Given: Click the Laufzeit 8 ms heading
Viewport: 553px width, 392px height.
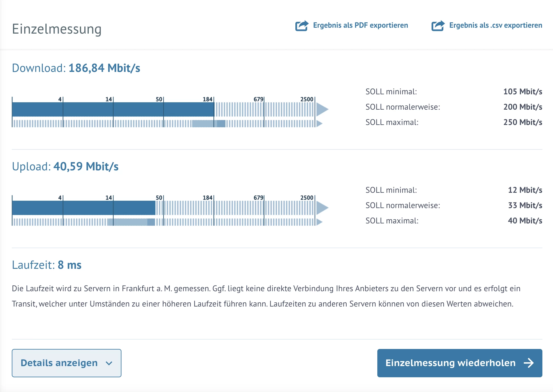Looking at the screenshot, I should click(x=47, y=265).
